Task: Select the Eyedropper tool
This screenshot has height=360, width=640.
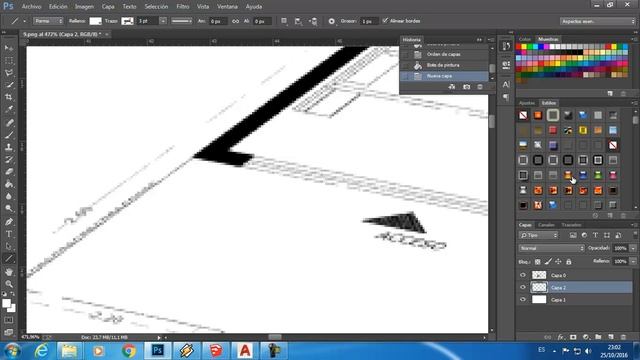Action: (9, 109)
